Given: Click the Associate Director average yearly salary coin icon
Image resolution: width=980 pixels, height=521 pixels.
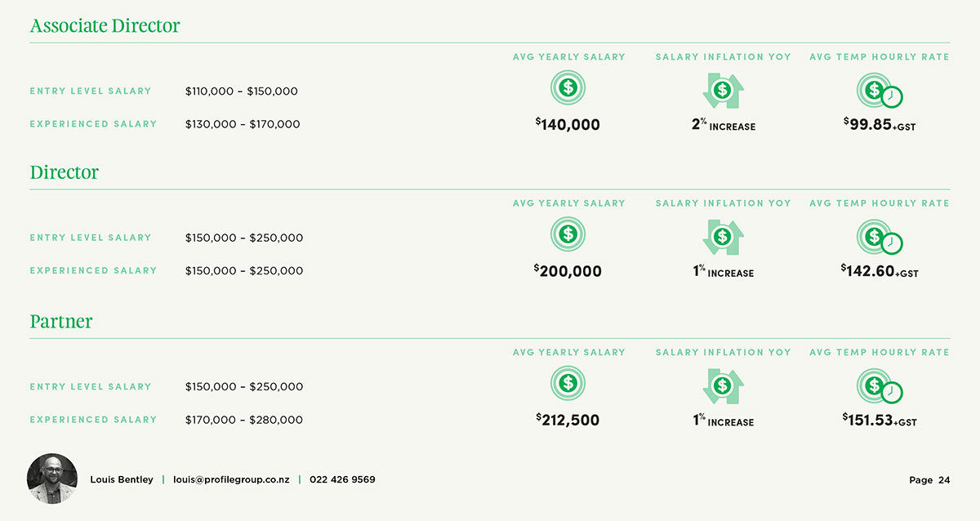Looking at the screenshot, I should click(568, 87).
